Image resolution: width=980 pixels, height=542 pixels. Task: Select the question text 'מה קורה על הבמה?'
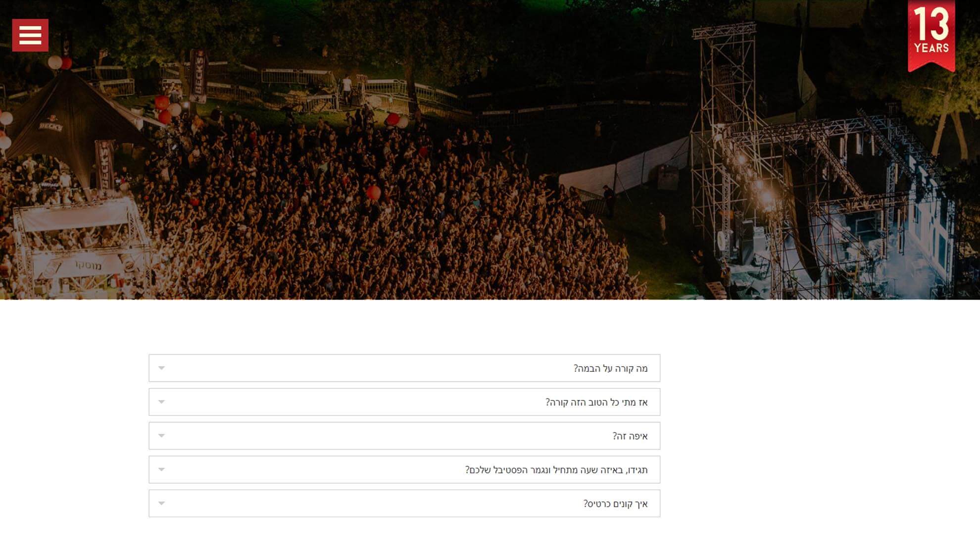[x=610, y=368]
